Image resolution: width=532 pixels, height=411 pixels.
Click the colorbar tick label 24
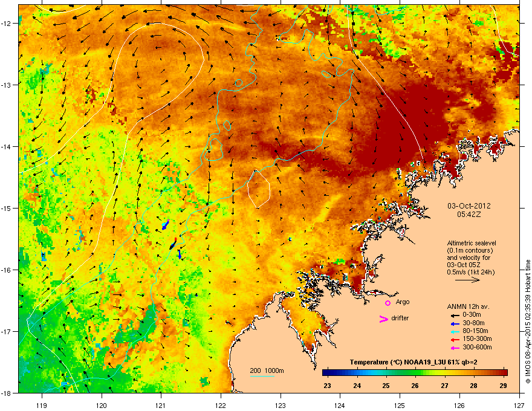pyautogui.click(x=357, y=386)
